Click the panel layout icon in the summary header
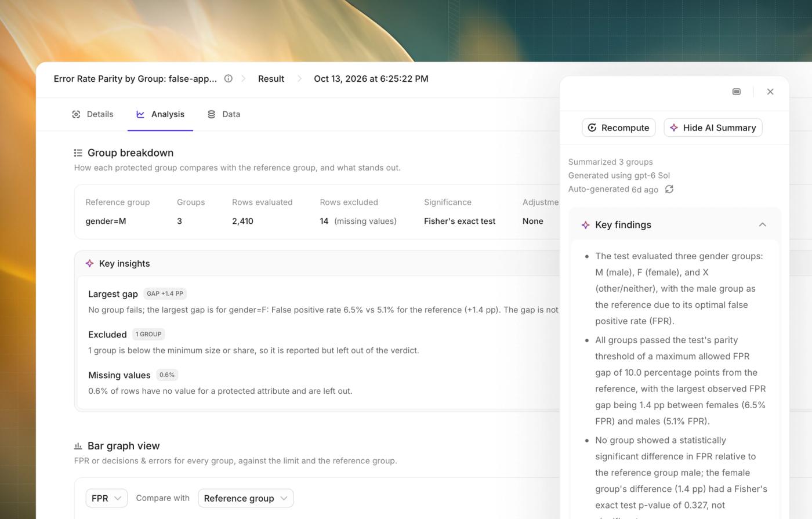This screenshot has width=812, height=519. pyautogui.click(x=737, y=92)
